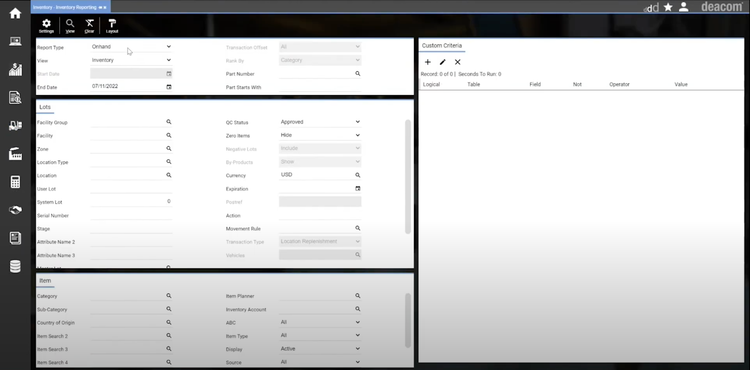750x370 pixels.
Task: Open the user profile icon in header
Action: [684, 7]
